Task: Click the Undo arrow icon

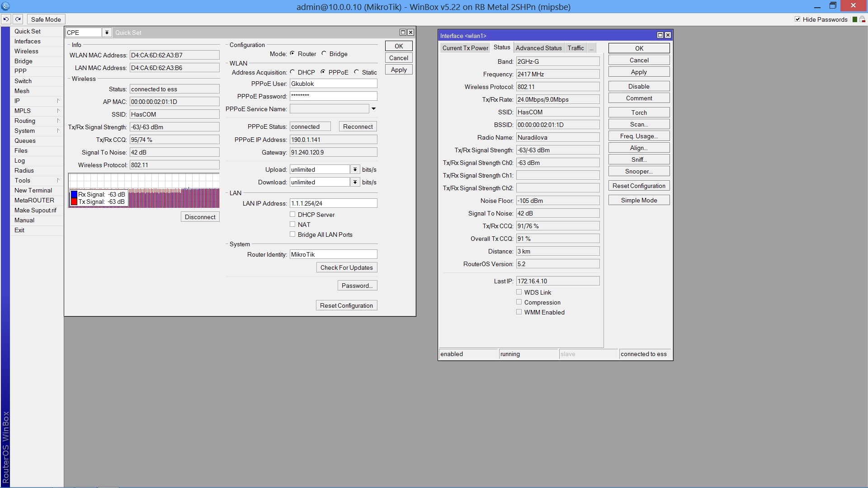Action: [x=6, y=19]
